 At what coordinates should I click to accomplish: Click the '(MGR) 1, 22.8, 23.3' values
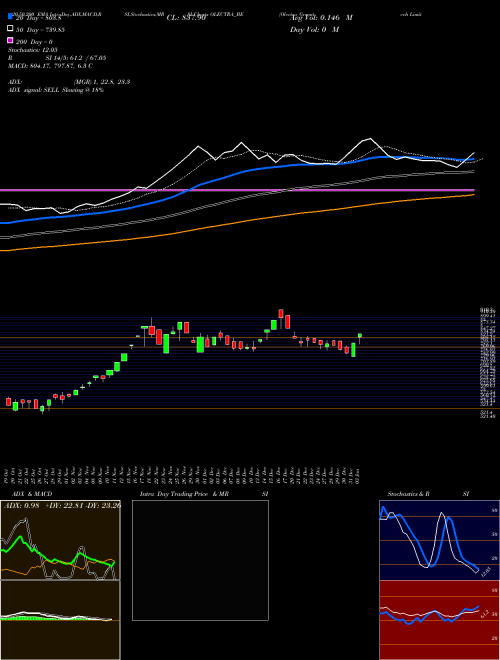click(101, 82)
